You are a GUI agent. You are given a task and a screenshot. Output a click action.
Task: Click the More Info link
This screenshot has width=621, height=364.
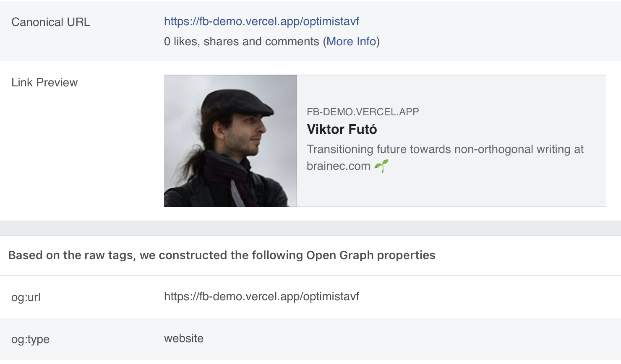coord(351,42)
